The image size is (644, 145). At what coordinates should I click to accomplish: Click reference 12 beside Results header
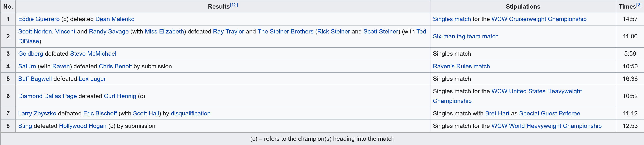[234, 5]
